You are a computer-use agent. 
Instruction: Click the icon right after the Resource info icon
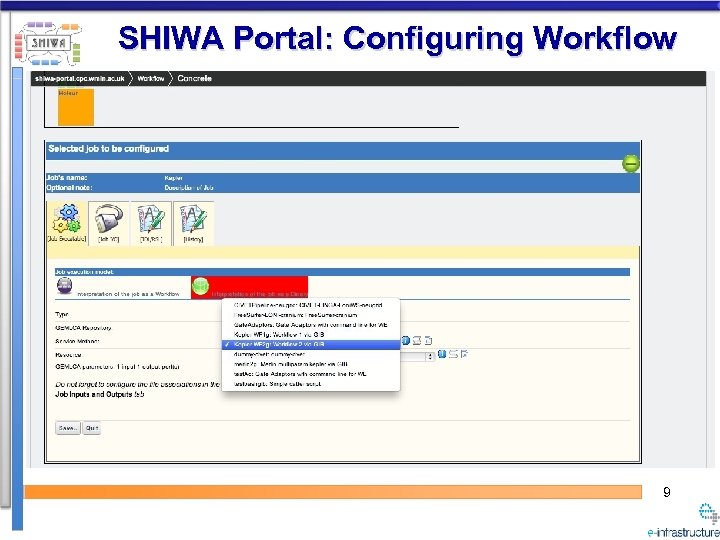pyautogui.click(x=453, y=354)
